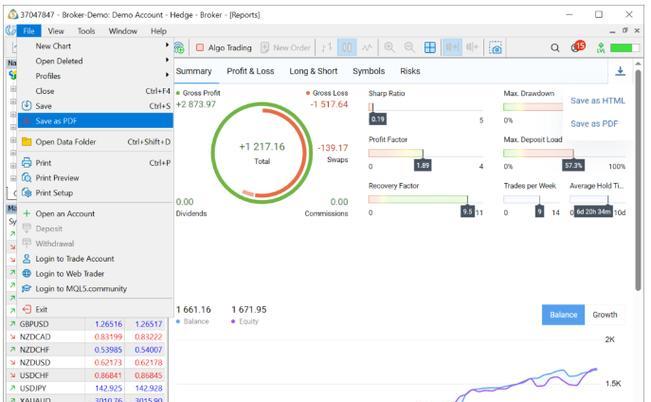Open the Help menu
This screenshot has height=402, width=651.
coord(158,31)
